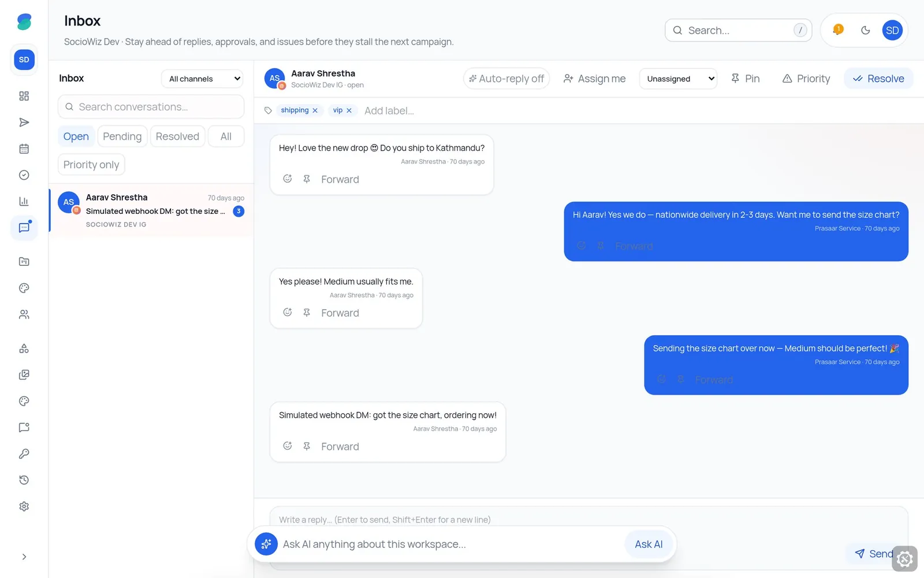The width and height of the screenshot is (924, 578).
Task: Add reaction to 'Do you ship to Kathmandu?' message
Action: pos(287,179)
